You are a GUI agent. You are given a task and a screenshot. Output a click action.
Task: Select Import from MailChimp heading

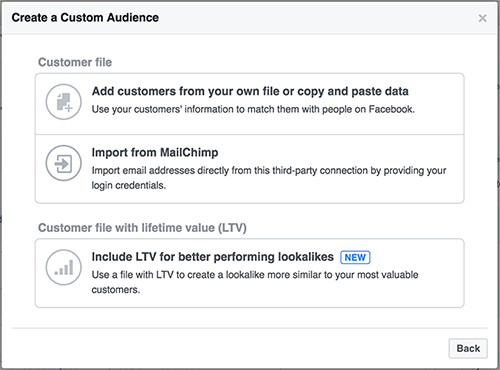coord(155,153)
